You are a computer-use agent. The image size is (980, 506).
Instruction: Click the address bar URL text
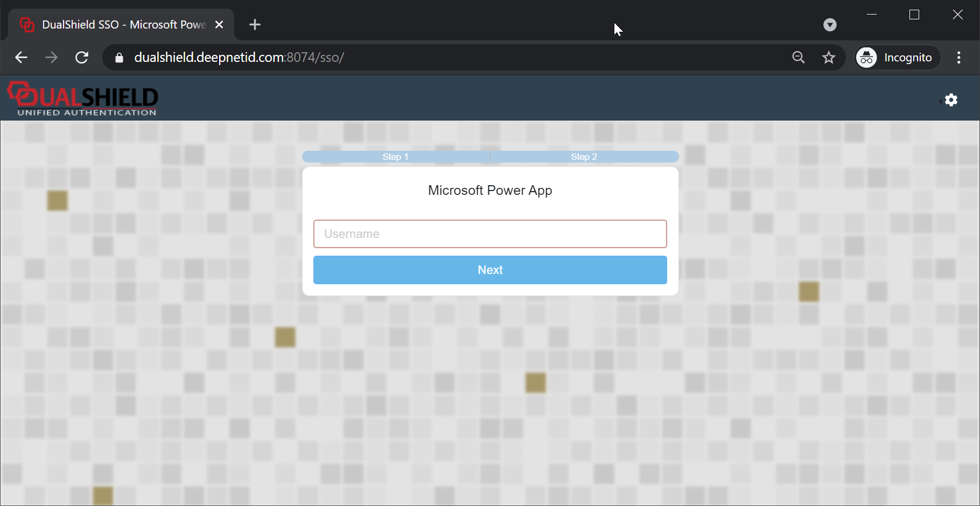[239, 58]
